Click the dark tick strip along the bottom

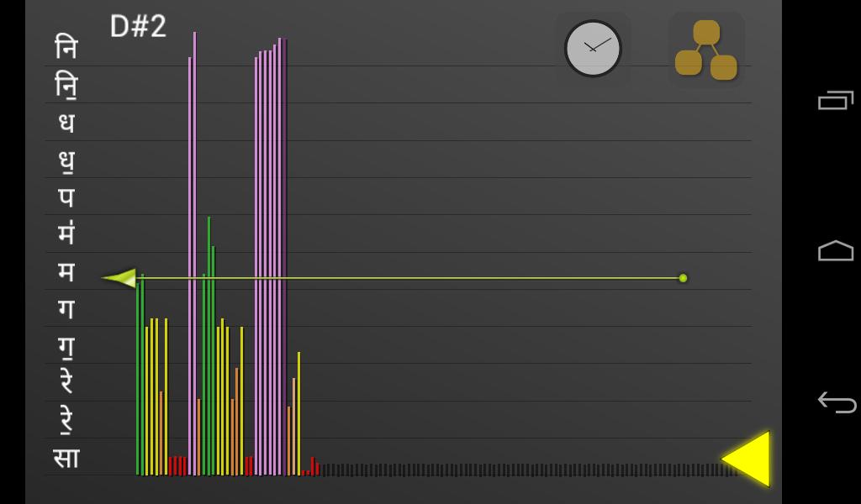tap(521, 470)
